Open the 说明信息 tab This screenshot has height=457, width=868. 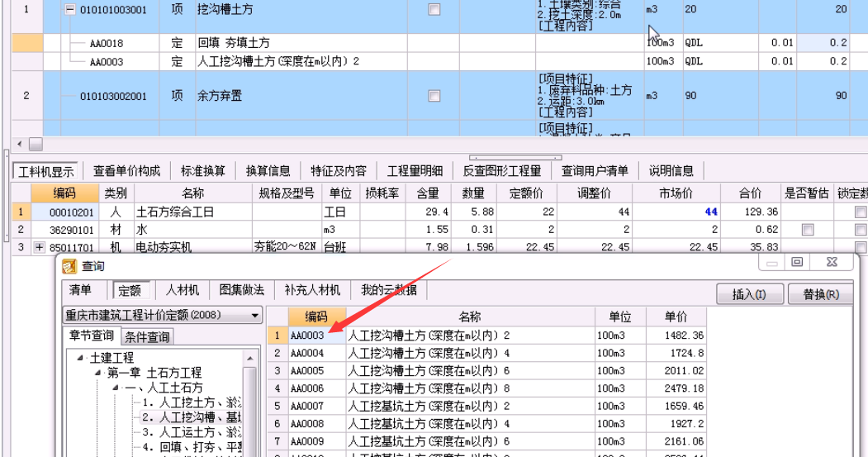click(x=671, y=171)
